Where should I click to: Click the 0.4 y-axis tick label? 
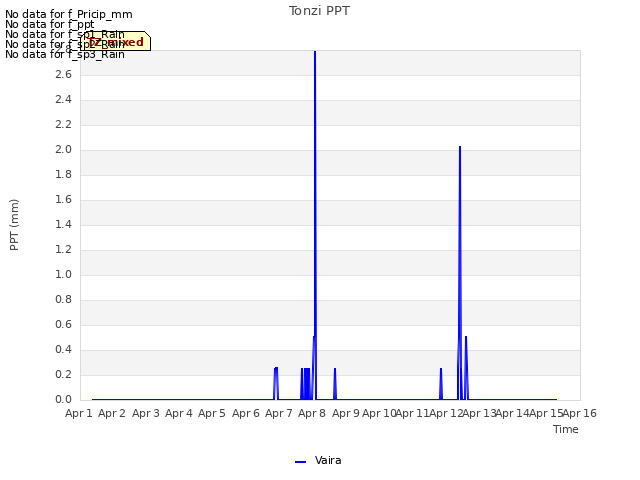(x=63, y=349)
